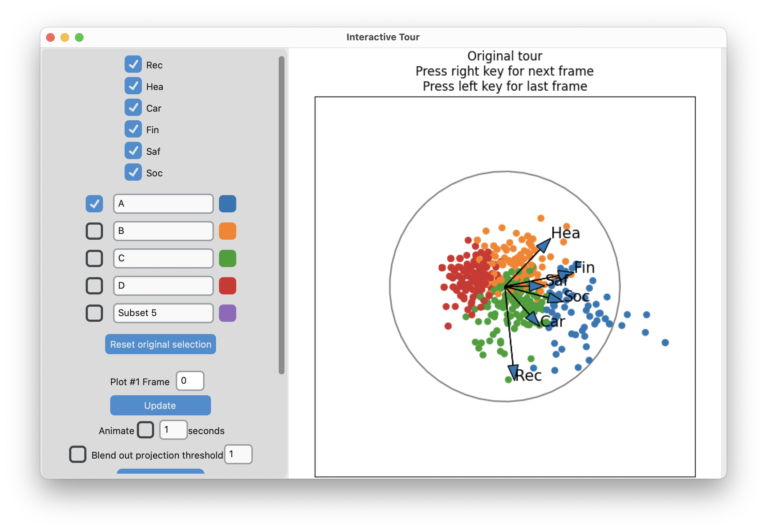Enable the subset B checkbox
Image resolution: width=767 pixels, height=532 pixels.
94,231
